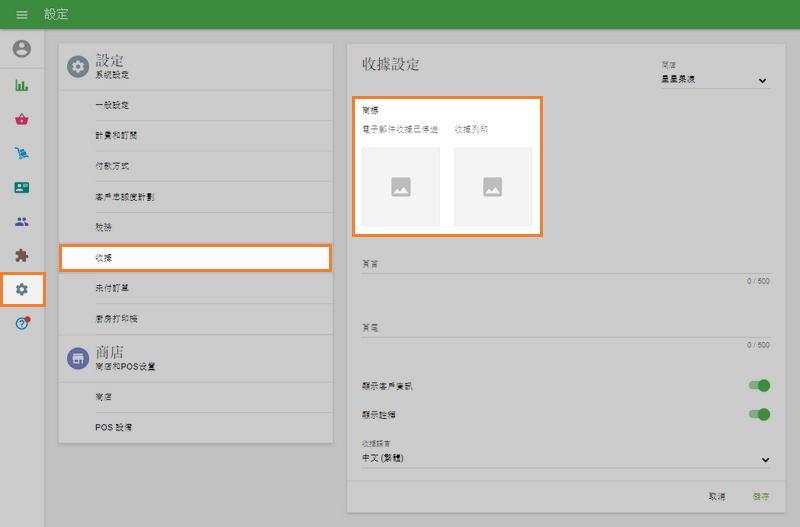Click the 頁首 header text field
This screenshot has height=527, width=800.
(566, 264)
